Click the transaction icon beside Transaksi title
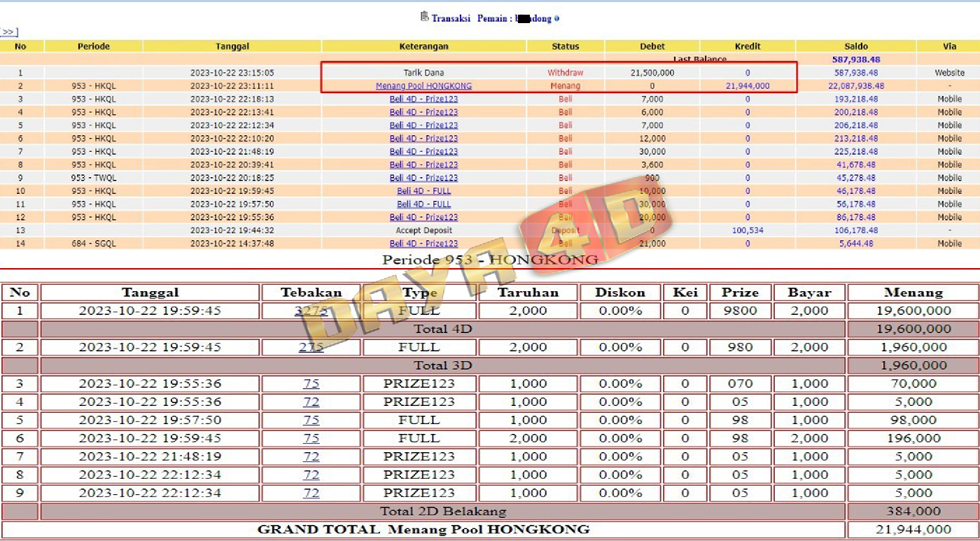The width and height of the screenshot is (980, 541). pos(424,17)
